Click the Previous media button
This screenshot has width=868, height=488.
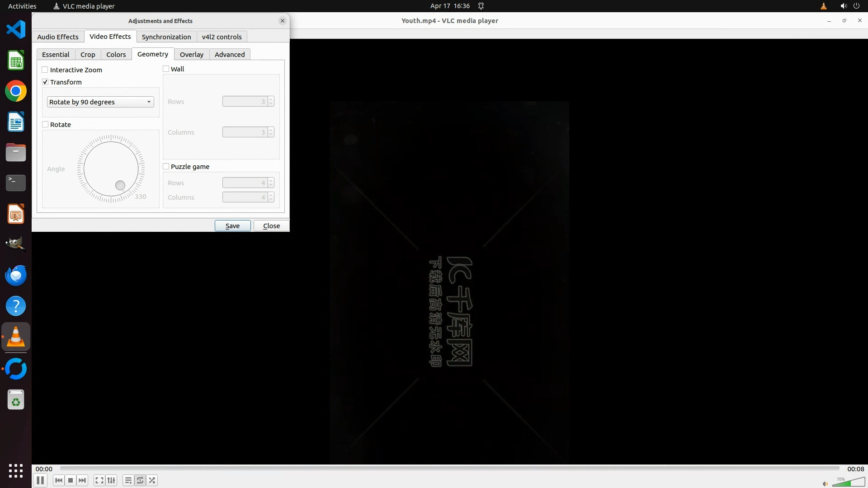coord(58,480)
